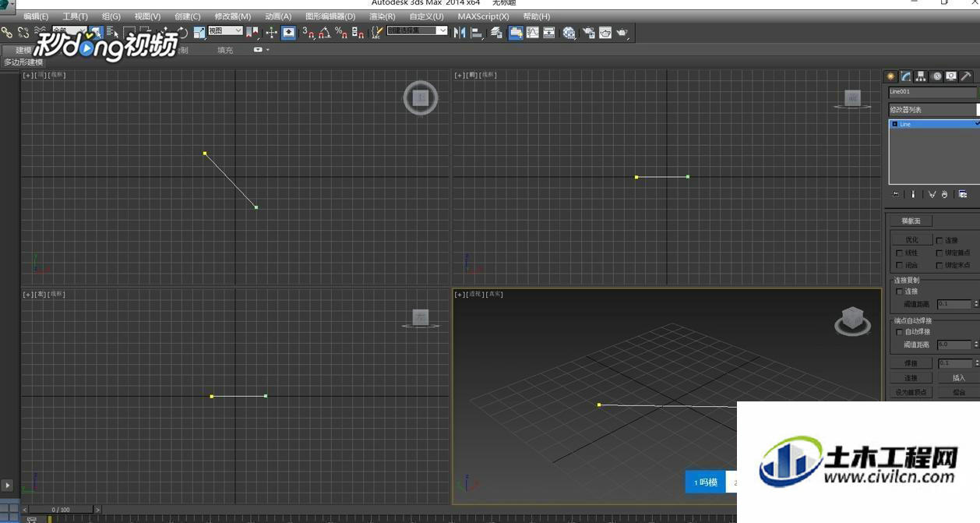The width and height of the screenshot is (980, 523).
Task: Click the Render Production teapot icon
Action: coord(622,33)
